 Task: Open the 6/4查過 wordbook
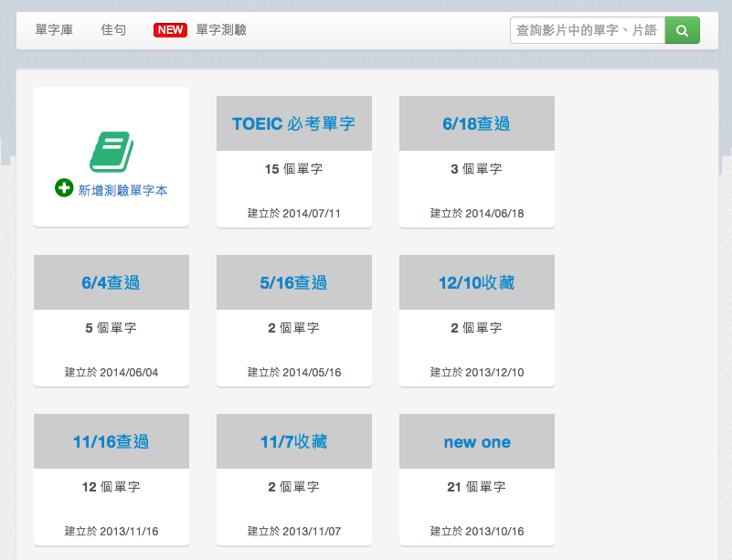pos(111,282)
